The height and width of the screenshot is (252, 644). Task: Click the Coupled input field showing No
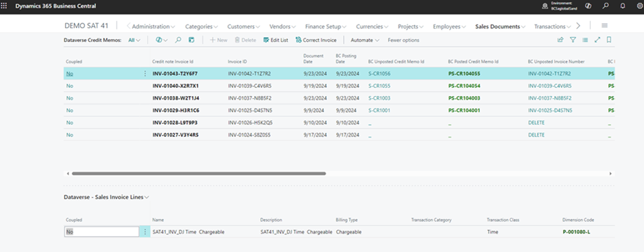[x=102, y=232]
